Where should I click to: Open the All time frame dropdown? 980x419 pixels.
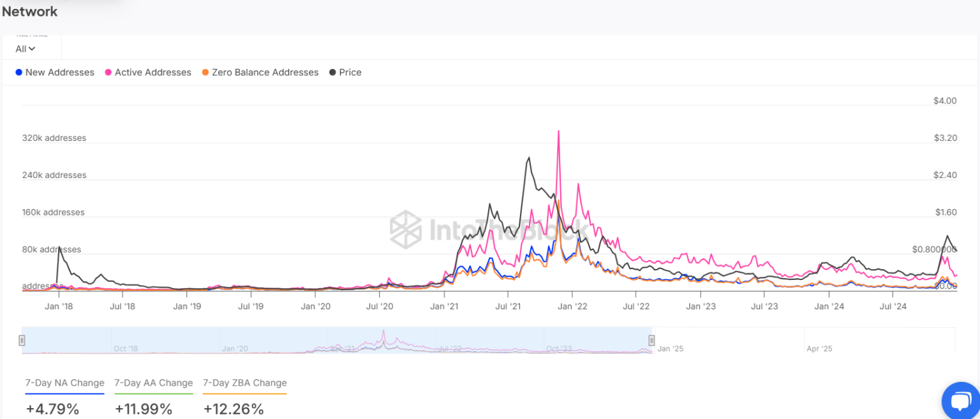[x=25, y=48]
